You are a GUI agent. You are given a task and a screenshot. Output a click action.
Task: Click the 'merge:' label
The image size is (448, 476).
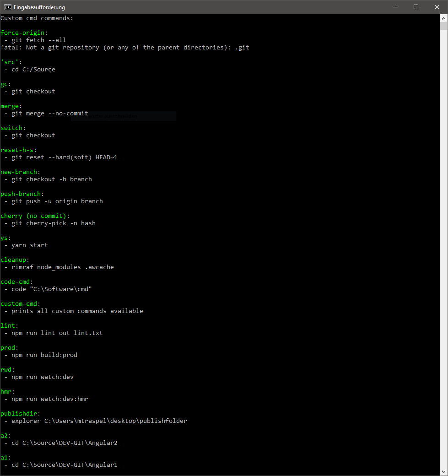click(11, 106)
